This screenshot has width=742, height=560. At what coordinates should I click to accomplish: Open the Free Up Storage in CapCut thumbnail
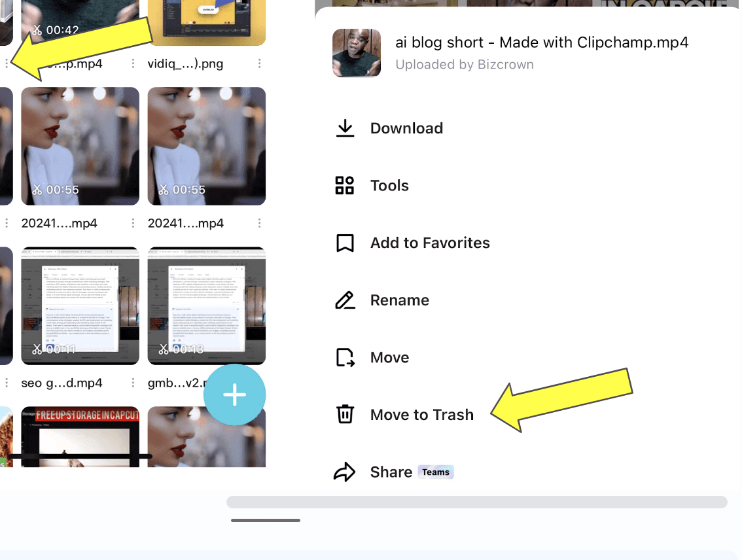point(80,436)
